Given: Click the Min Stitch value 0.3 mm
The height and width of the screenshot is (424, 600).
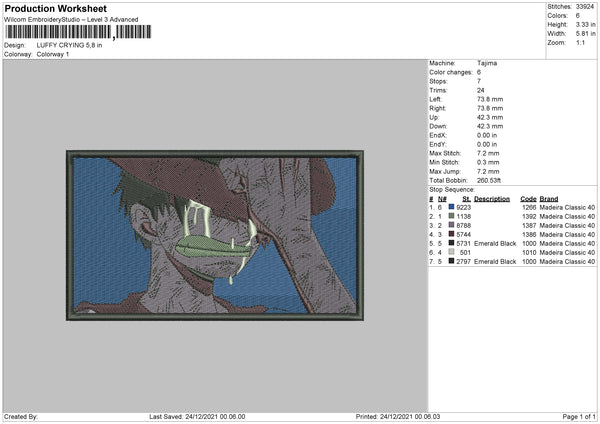Looking at the screenshot, I should click(x=488, y=162).
